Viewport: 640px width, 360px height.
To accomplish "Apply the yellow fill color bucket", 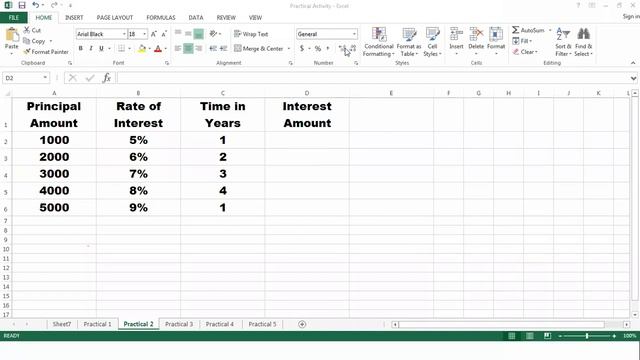I will point(142,49).
